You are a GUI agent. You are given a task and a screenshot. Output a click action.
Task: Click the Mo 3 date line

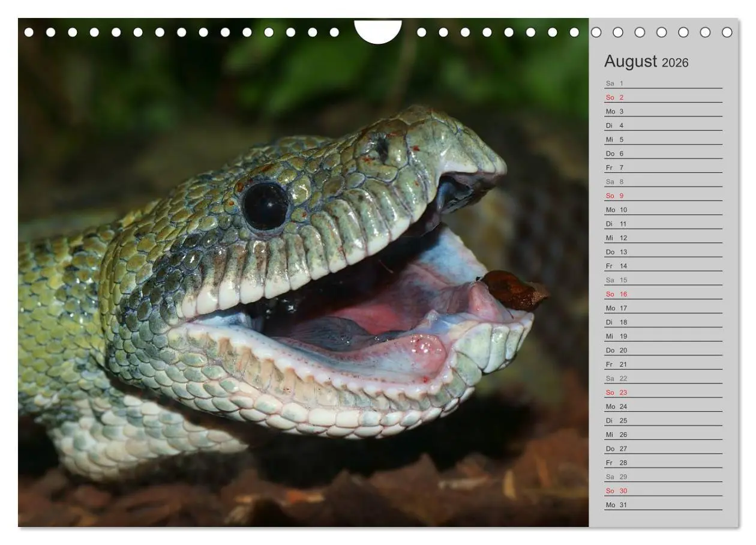point(664,111)
